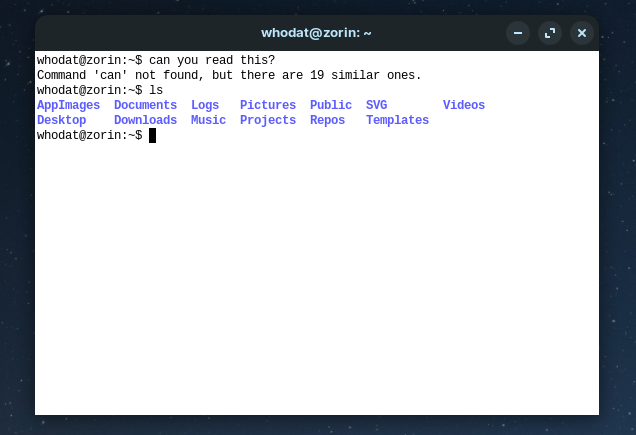Click the Desktop directory name
The width and height of the screenshot is (636, 435).
pyautogui.click(x=62, y=120)
